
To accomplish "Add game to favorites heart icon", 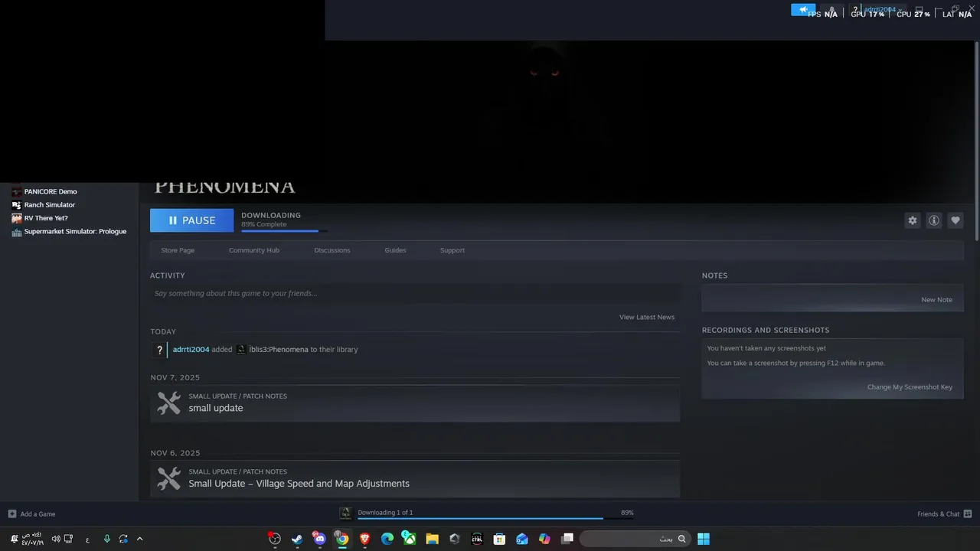I will click(955, 220).
